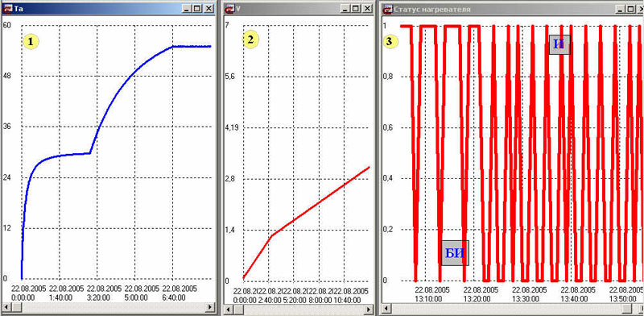
Task: Click the 6:40:00 time label in Ta chart
Action: point(174,297)
